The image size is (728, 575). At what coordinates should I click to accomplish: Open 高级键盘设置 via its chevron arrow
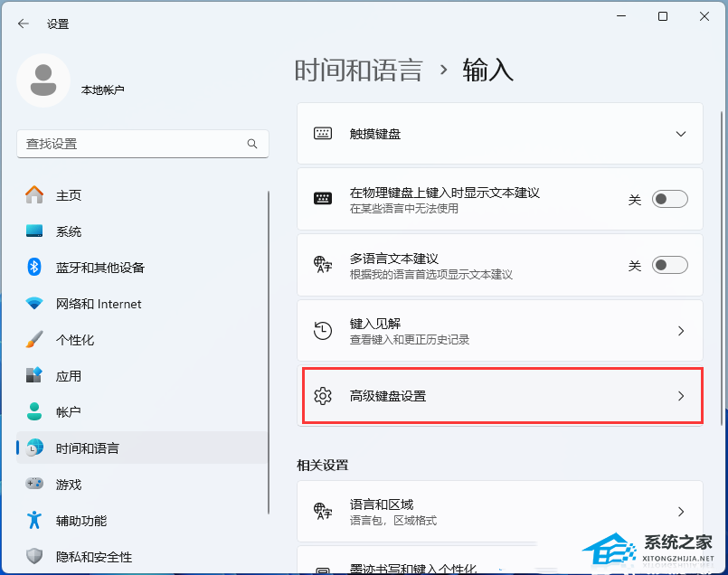(x=681, y=396)
